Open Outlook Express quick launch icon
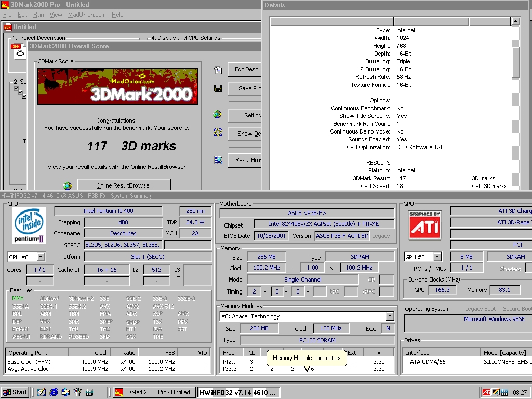 point(65,392)
